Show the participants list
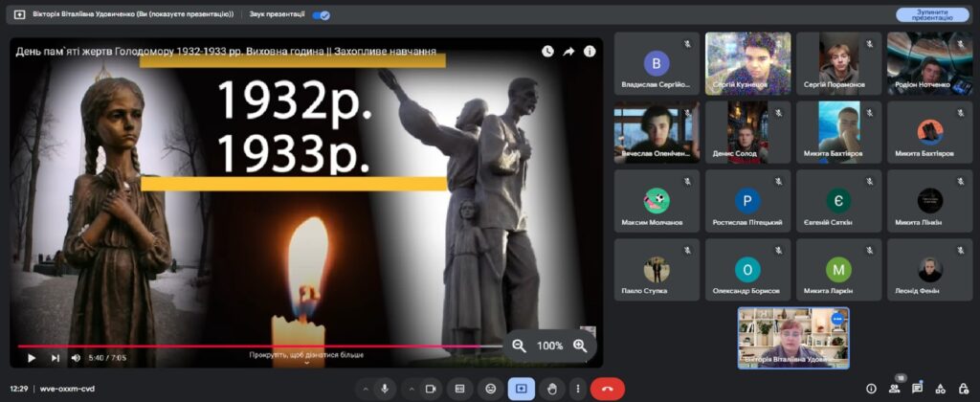 [894, 389]
